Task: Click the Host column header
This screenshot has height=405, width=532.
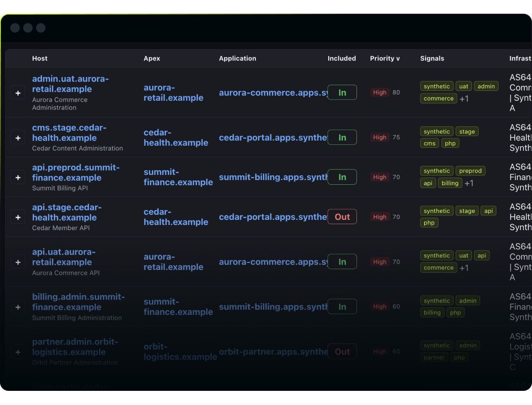Action: point(40,58)
